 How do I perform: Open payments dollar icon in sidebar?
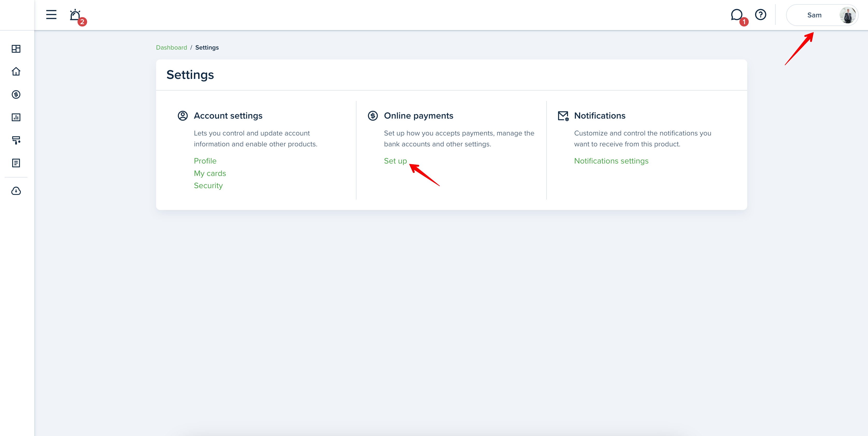(16, 94)
